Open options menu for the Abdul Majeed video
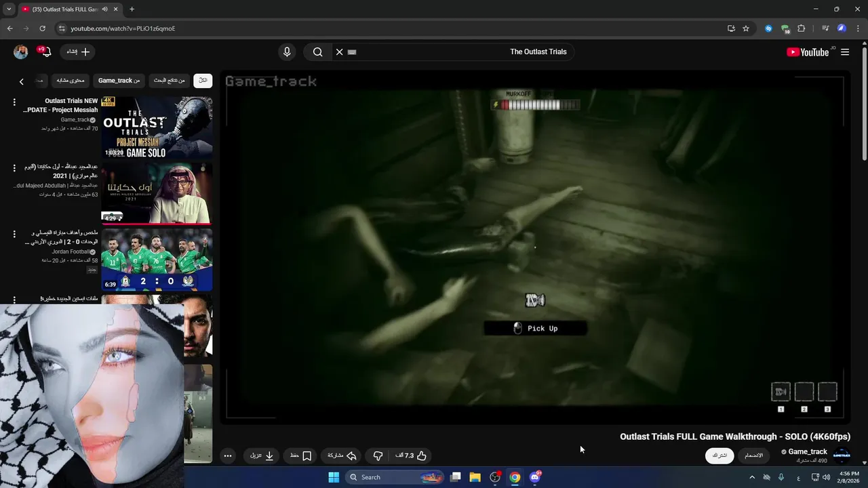This screenshot has width=868, height=488. 14,167
